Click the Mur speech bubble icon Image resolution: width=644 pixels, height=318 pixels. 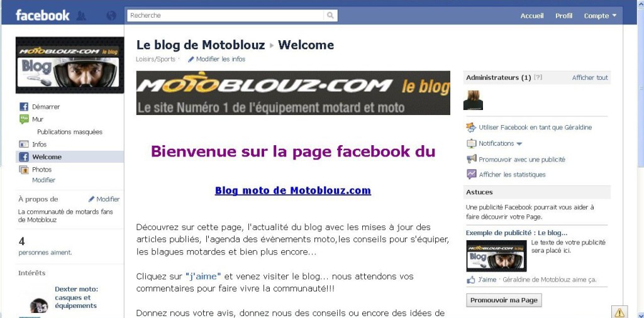(24, 119)
